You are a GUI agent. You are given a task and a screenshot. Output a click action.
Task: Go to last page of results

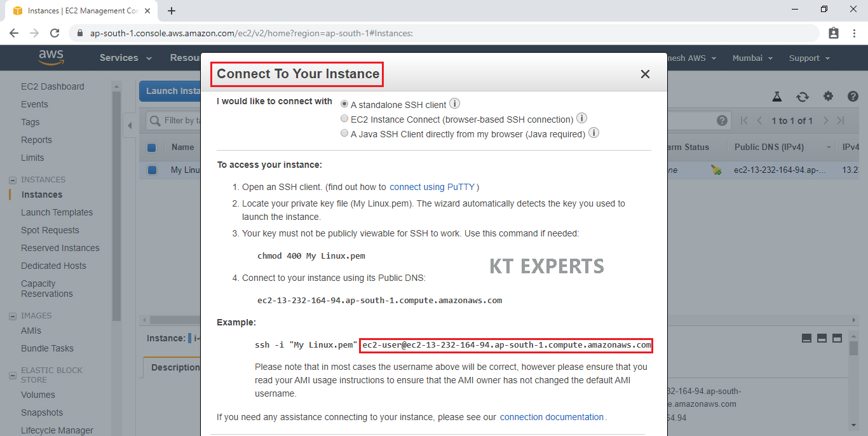(841, 120)
